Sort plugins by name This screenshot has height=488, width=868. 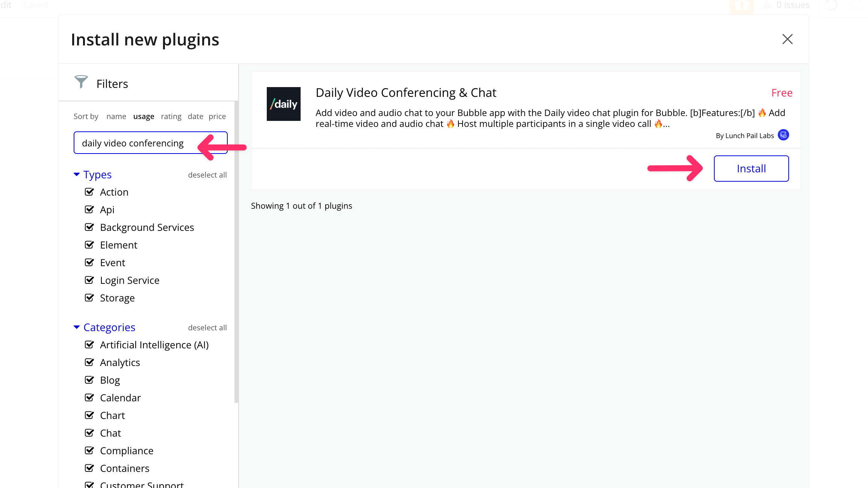point(116,116)
